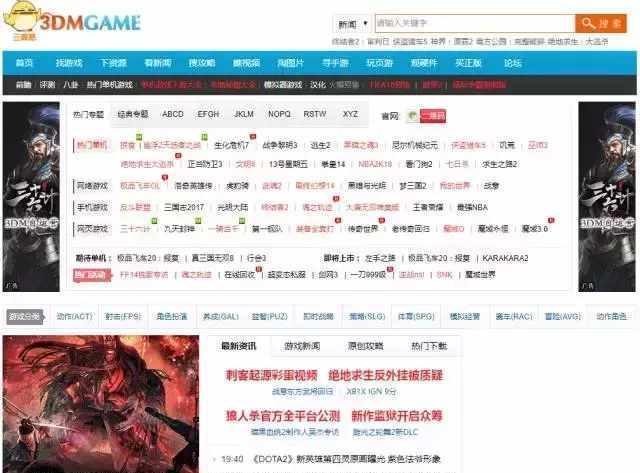Select the XYZ letter tab

point(350,114)
